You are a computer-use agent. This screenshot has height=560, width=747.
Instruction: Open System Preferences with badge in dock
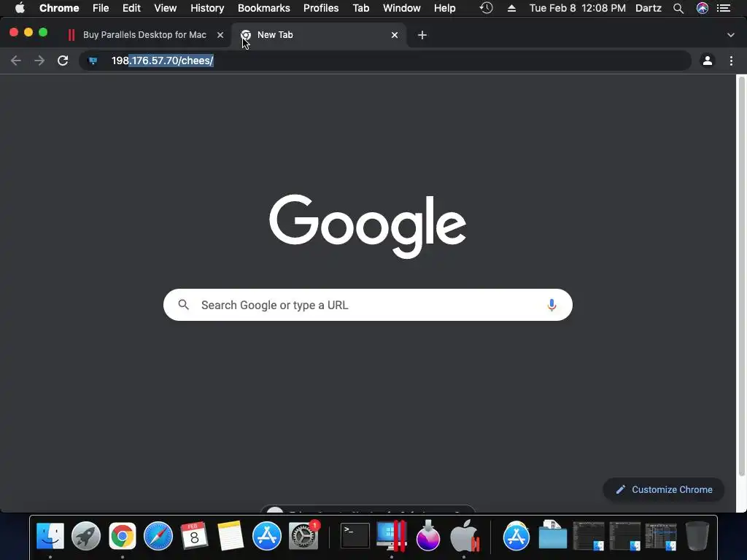303,536
